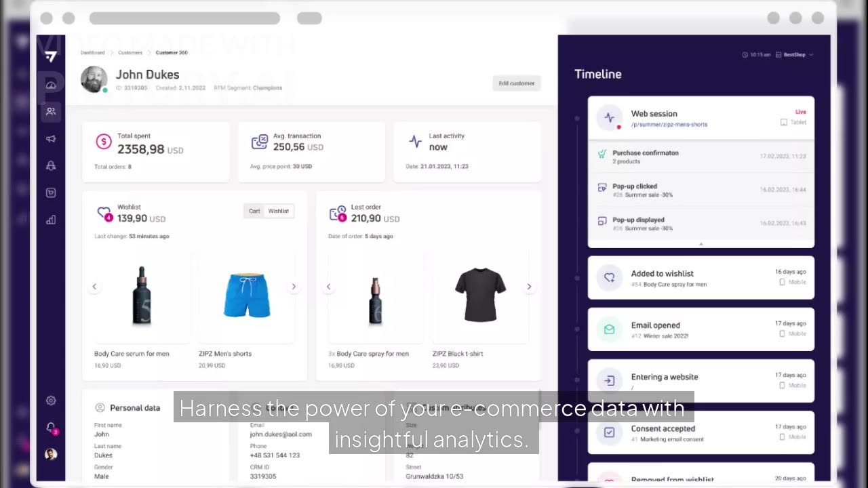
Task: Open Body Care spray for men thumbnail
Action: click(376, 296)
